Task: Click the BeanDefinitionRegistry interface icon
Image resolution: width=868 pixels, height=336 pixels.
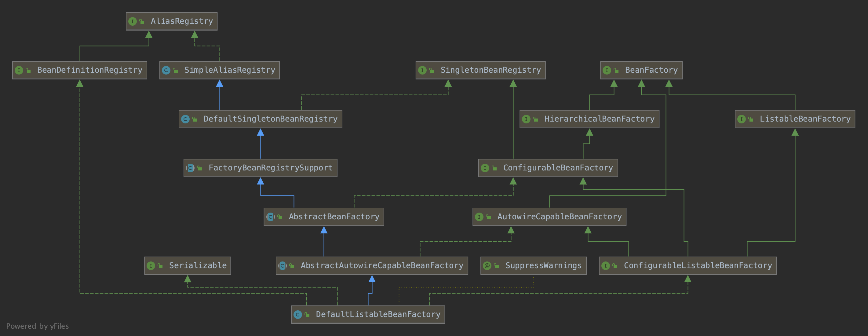Action: coord(19,71)
